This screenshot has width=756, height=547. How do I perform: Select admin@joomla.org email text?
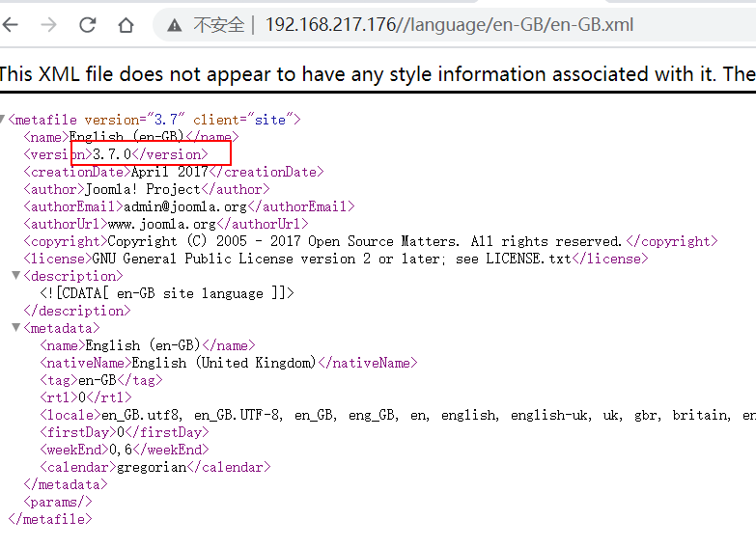[185, 206]
